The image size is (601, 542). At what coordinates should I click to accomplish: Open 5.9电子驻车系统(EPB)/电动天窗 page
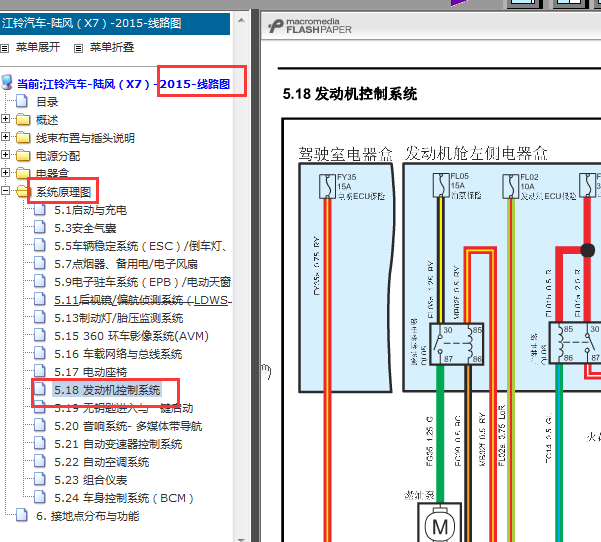click(142, 282)
